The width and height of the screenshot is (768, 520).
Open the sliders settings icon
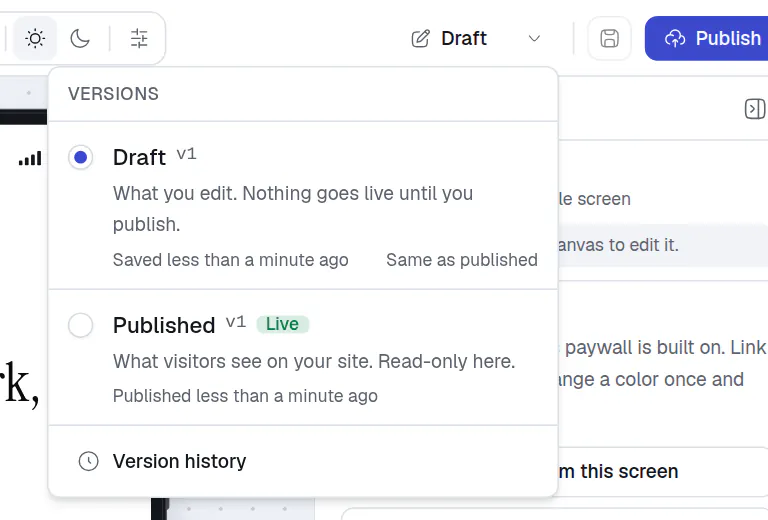tap(139, 38)
